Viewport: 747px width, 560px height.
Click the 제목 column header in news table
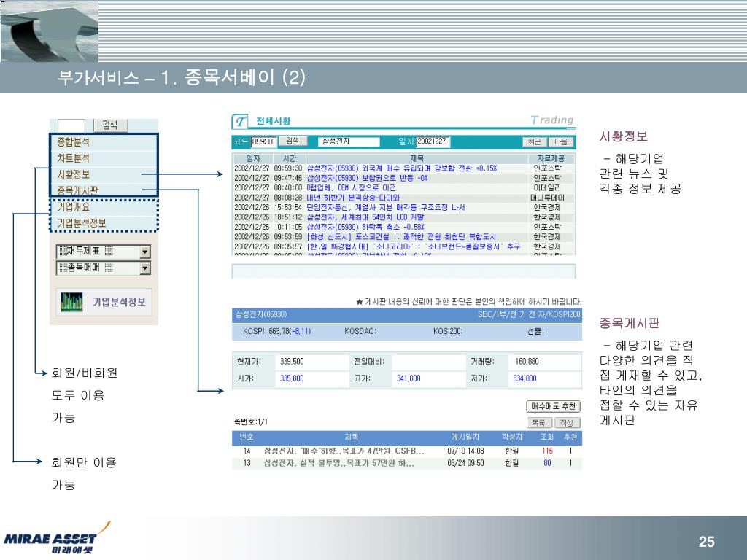417,158
